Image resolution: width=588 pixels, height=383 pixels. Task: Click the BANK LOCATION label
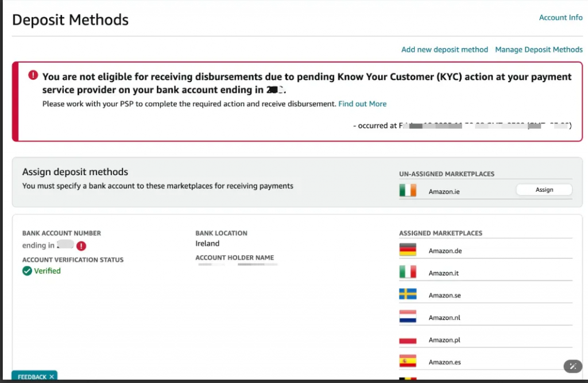[221, 233]
